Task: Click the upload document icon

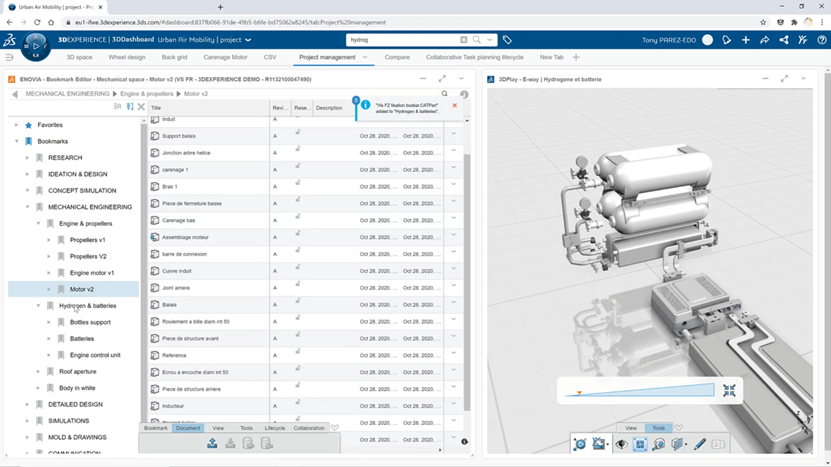Action: click(x=212, y=443)
